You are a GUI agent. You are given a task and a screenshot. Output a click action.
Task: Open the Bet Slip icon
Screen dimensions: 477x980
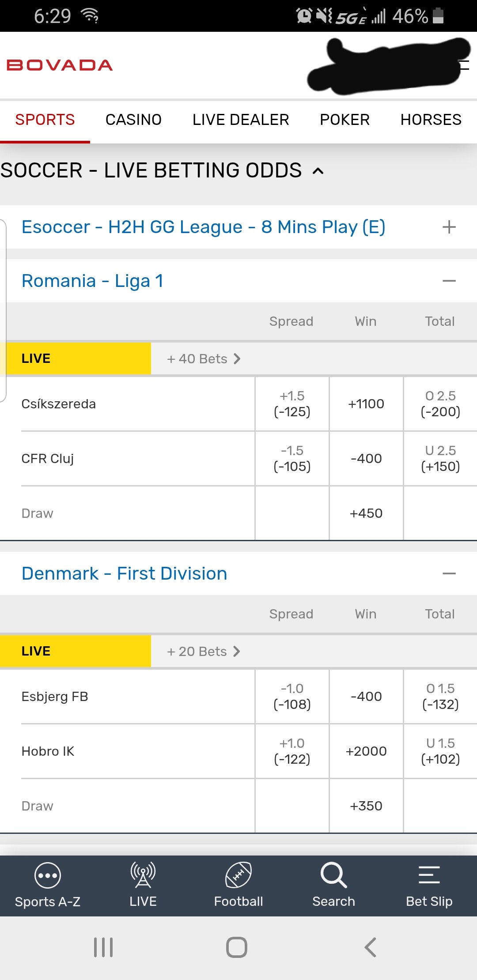429,875
